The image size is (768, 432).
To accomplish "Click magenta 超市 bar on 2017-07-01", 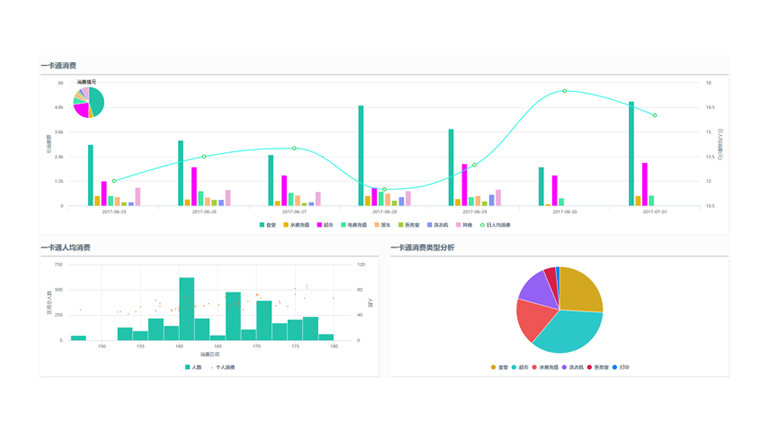I will [645, 184].
